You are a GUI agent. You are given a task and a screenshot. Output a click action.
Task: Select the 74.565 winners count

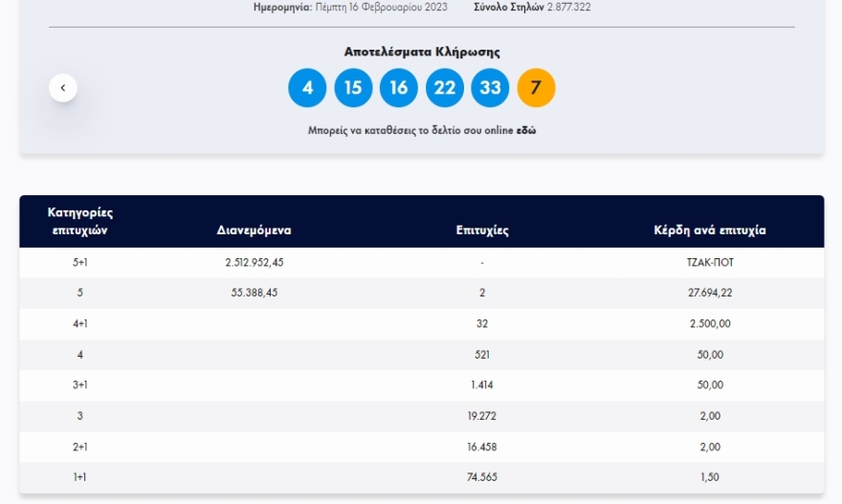click(482, 476)
